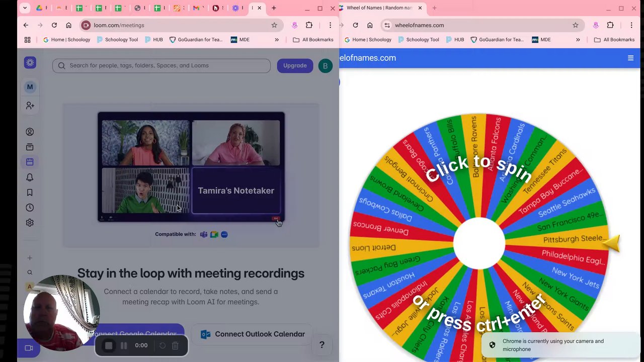Close the active Loom tab
Image resolution: width=644 pixels, height=362 pixels.
(260, 8)
